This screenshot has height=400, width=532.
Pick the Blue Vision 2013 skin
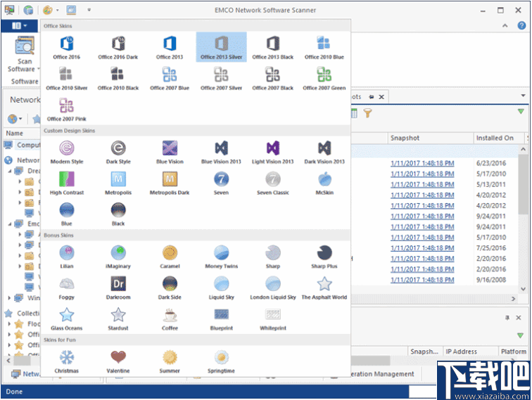tap(221, 152)
